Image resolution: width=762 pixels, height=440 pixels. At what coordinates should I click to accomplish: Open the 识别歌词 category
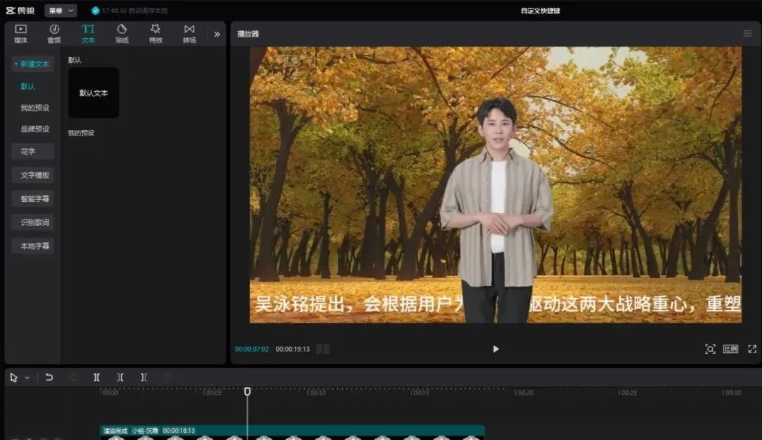click(x=32, y=222)
